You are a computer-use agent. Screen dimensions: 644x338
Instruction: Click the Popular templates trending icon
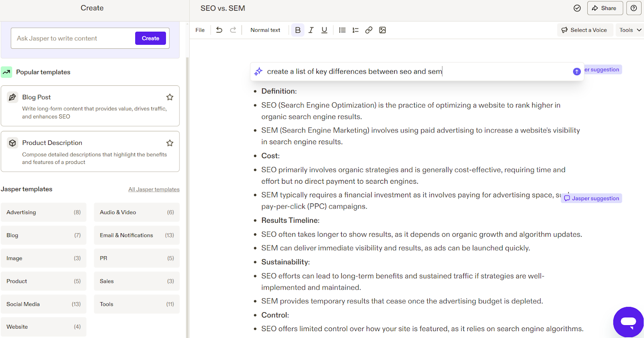6,72
